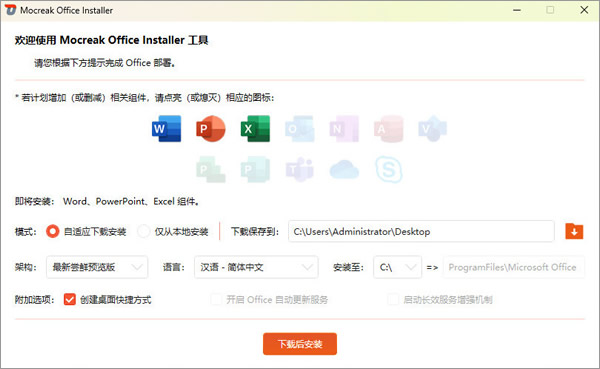This screenshot has height=369, width=600.
Task: Open the 语言 dropdown showing 汉语 - 简体中文
Action: coord(256,267)
